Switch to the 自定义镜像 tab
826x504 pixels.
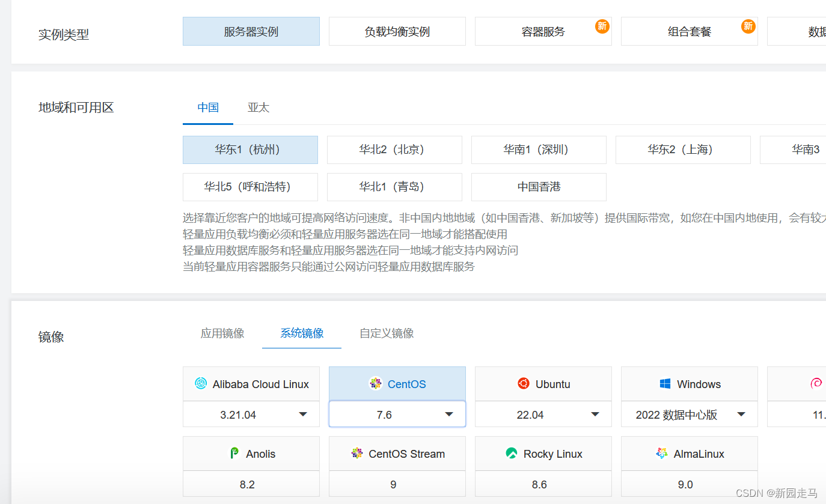coord(387,333)
